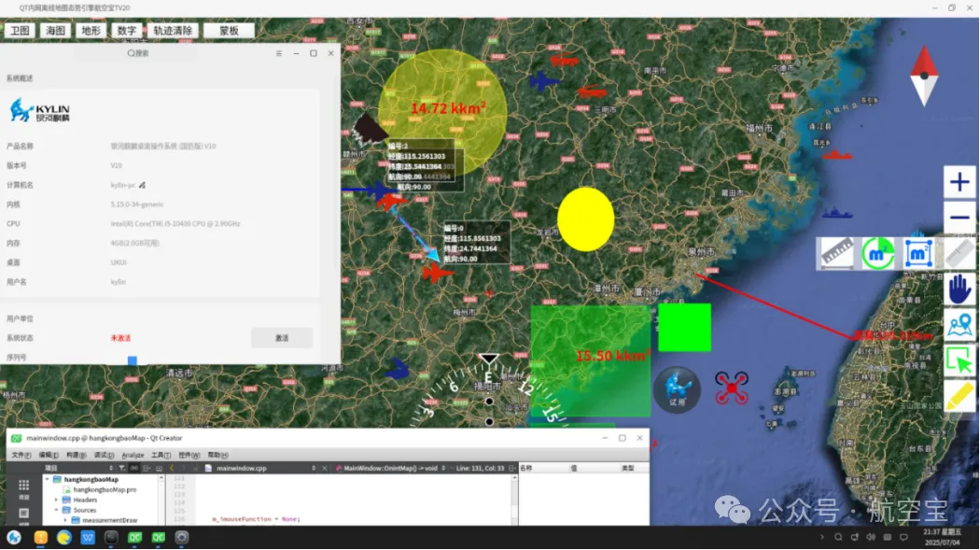Open the mainwindow.cpp open-documents dropdown
The height and width of the screenshot is (550, 980).
[260, 468]
